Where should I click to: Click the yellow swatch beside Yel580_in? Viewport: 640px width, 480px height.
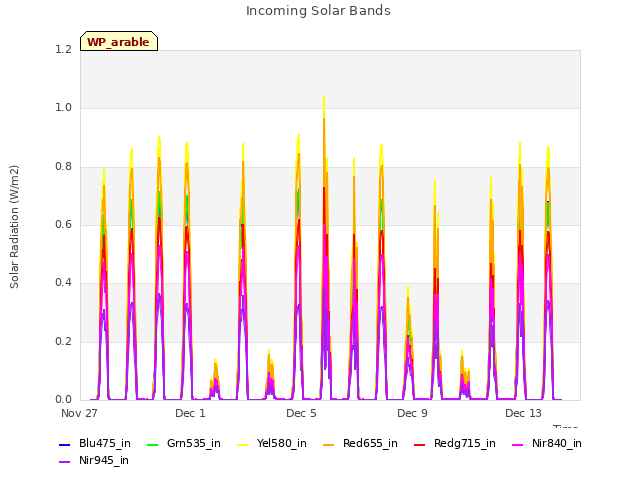(242, 445)
